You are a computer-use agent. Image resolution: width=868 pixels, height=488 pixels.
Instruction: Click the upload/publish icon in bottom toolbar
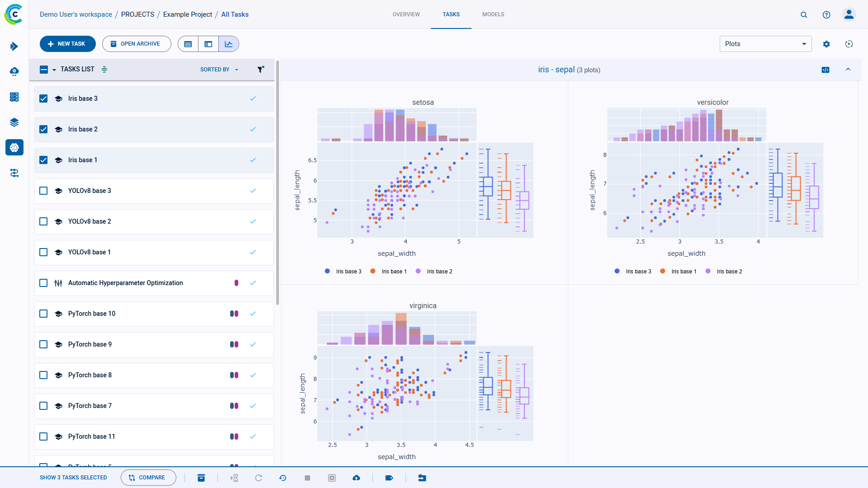(356, 478)
